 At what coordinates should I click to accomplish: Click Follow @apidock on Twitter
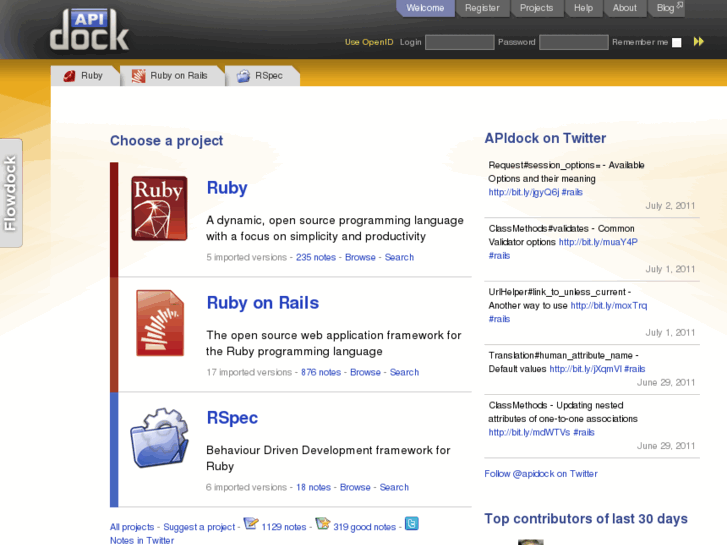[x=541, y=474]
